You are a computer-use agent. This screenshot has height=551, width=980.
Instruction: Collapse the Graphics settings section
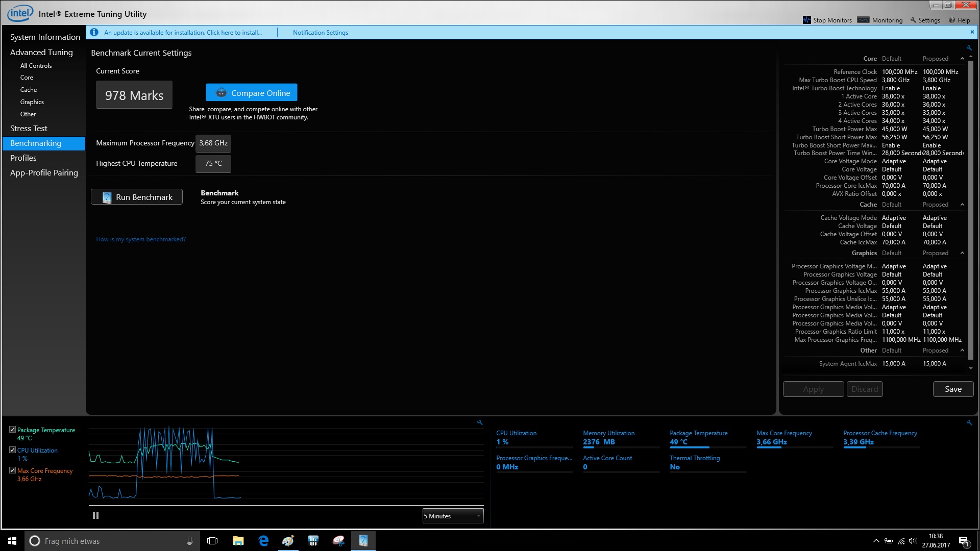[962, 253]
